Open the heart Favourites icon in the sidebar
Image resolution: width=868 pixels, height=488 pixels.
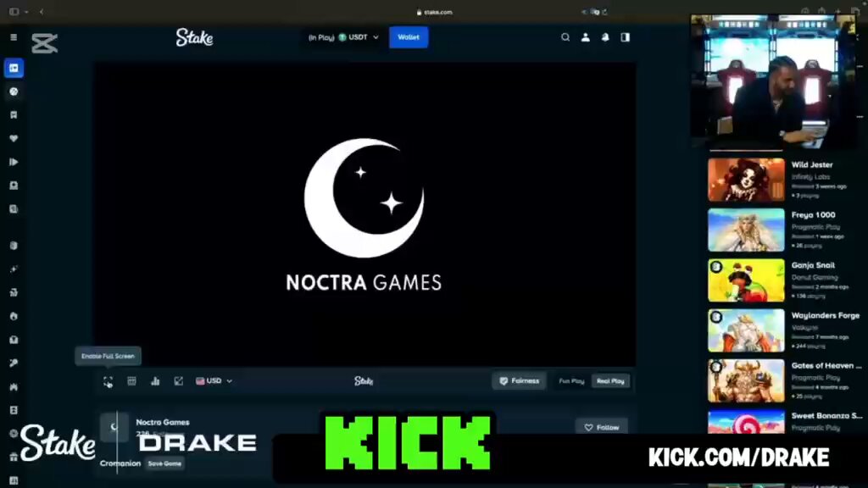(14, 138)
